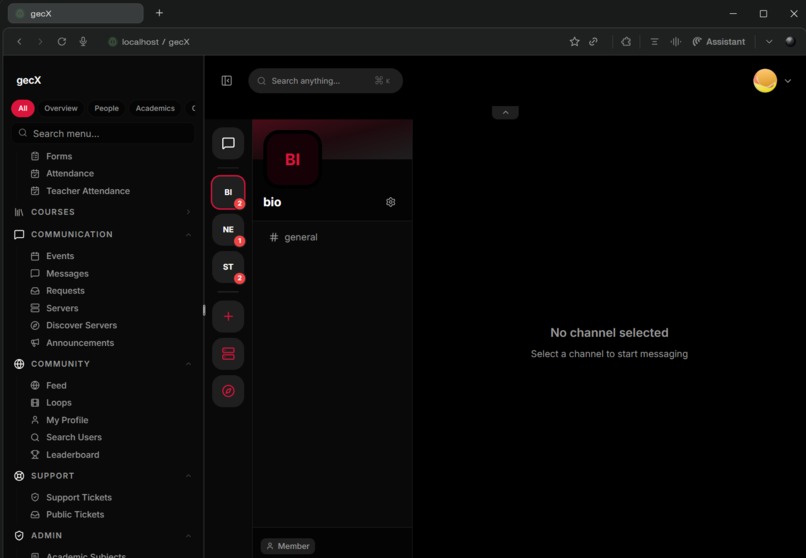Open Search Users
Viewport: 806px width, 558px height.
[x=74, y=437]
